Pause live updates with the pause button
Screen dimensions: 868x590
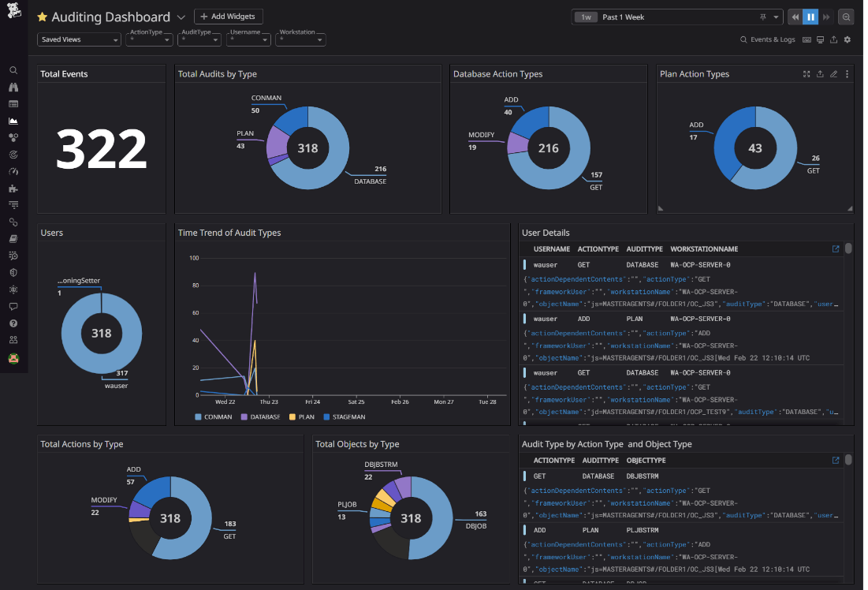pos(810,17)
